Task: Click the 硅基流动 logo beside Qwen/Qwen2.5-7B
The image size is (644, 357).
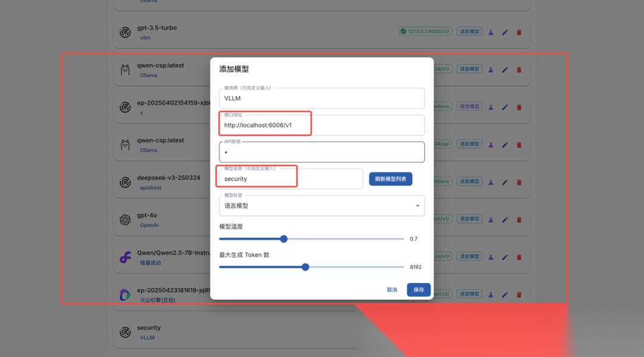Action: pyautogui.click(x=125, y=257)
